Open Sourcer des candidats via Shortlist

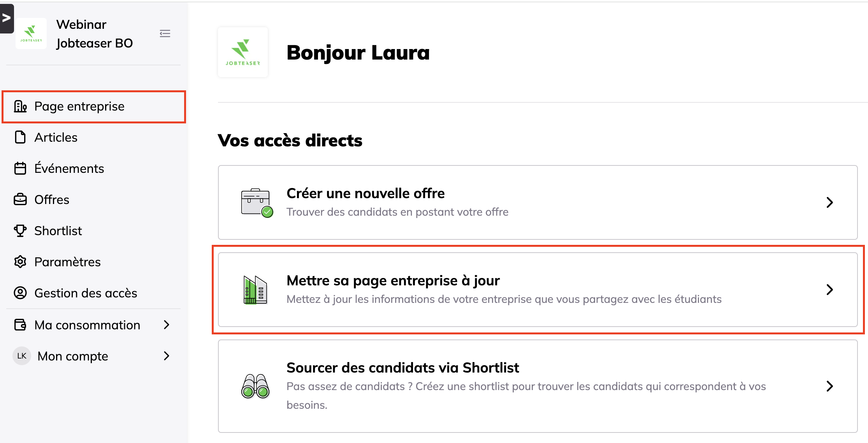[x=537, y=386]
